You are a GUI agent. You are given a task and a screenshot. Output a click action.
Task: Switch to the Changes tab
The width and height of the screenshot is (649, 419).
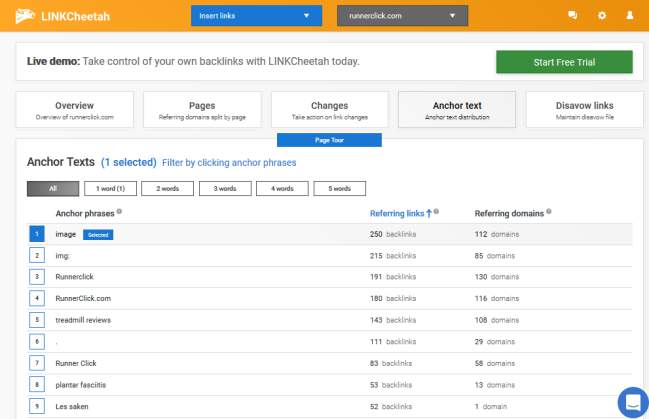point(329,110)
